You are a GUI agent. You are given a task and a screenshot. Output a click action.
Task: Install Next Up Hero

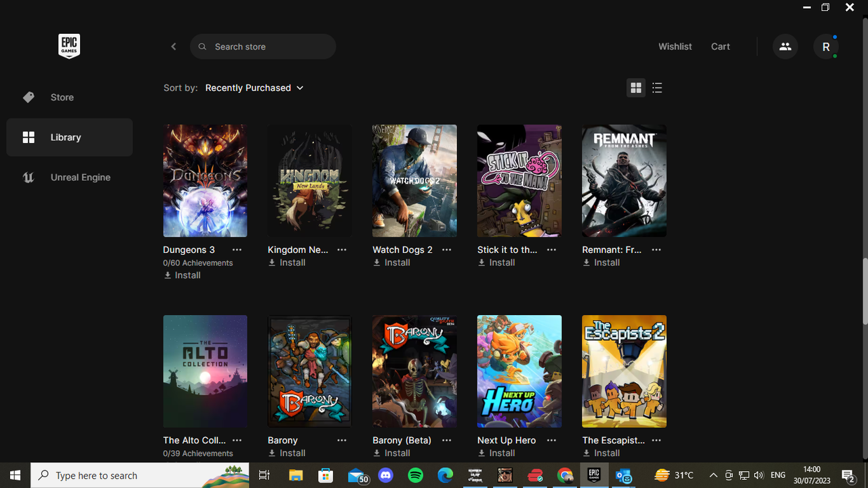click(x=496, y=453)
